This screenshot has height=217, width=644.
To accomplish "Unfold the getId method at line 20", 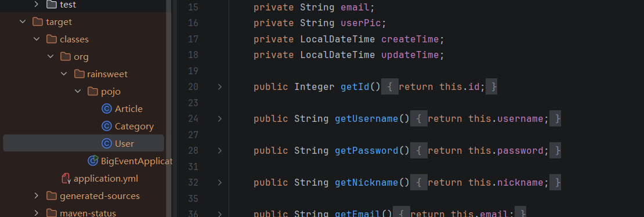I will pyautogui.click(x=220, y=86).
